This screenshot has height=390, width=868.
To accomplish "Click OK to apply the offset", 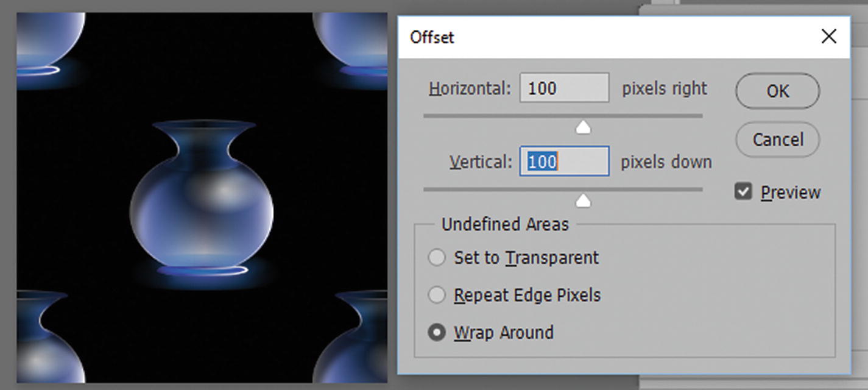I will [x=777, y=91].
